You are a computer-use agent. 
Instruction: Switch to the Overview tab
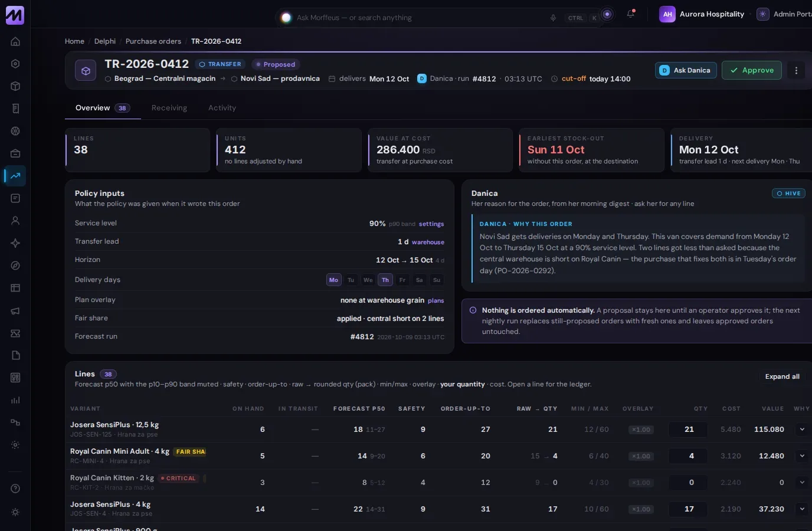coord(103,108)
